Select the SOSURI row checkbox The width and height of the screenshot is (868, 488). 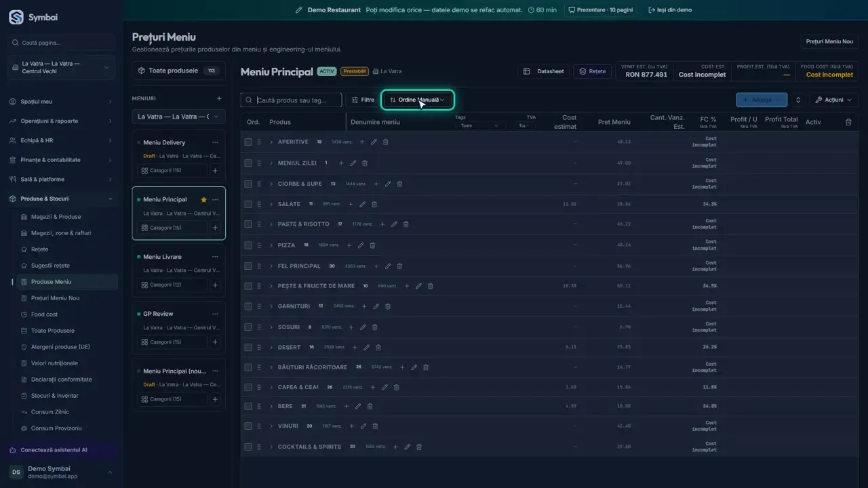click(248, 327)
